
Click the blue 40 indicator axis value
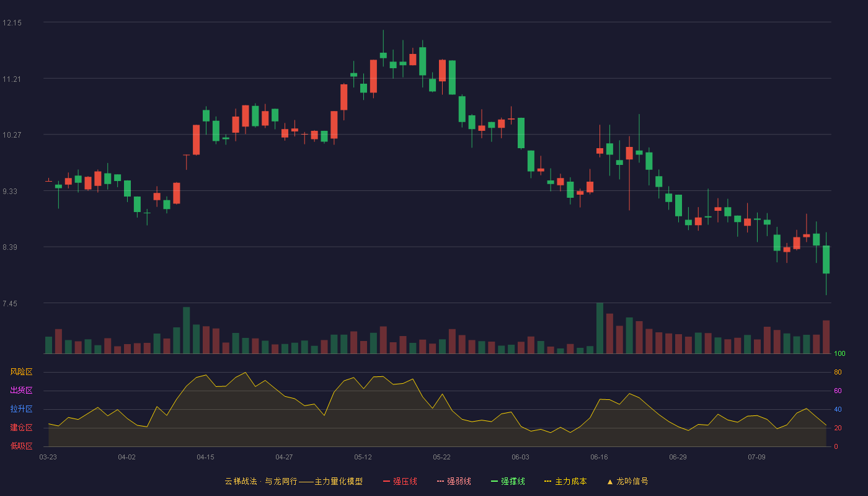838,409
